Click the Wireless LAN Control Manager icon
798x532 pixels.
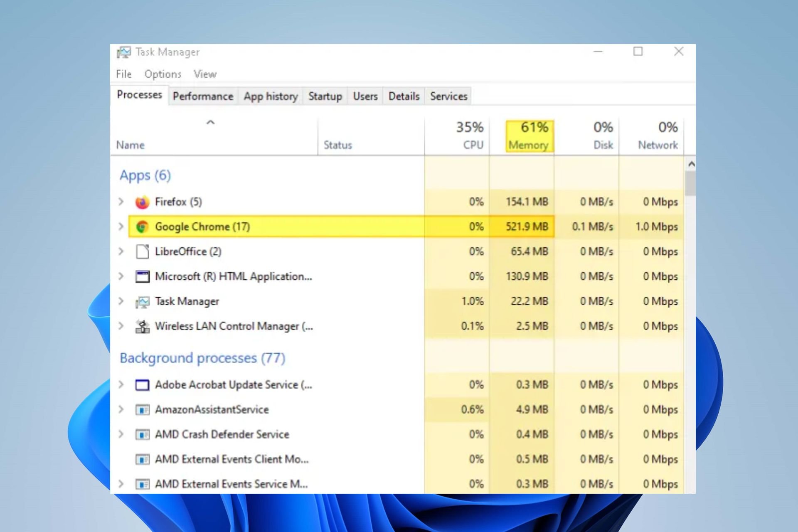click(x=142, y=327)
